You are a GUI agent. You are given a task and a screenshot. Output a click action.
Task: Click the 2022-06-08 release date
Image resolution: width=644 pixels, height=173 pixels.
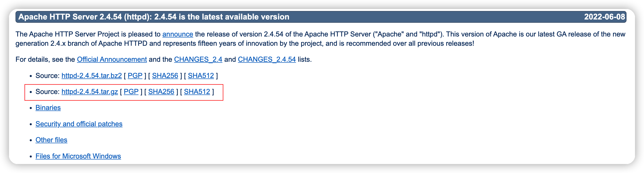click(604, 17)
